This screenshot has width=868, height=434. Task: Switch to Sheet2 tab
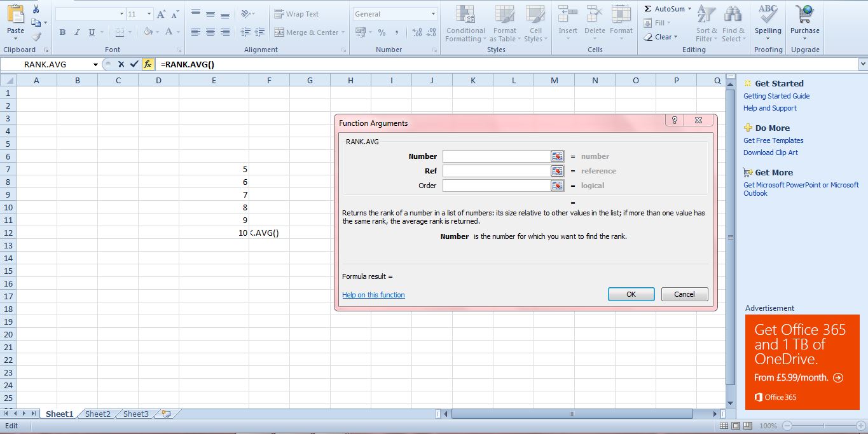tap(97, 414)
